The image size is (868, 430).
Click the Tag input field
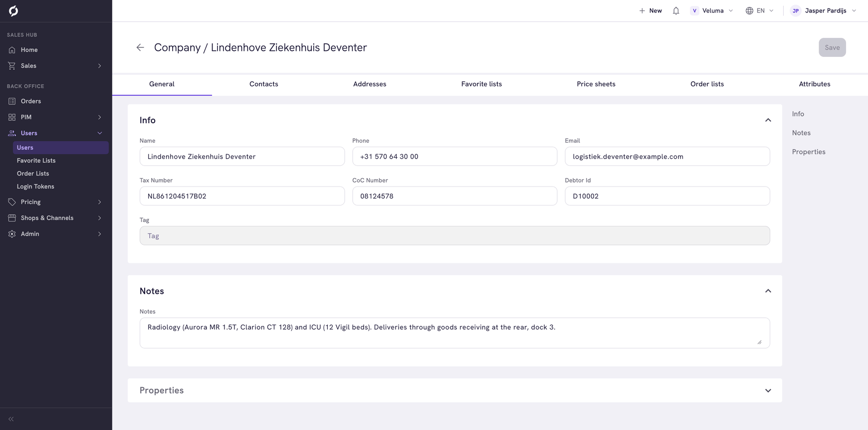(454, 236)
